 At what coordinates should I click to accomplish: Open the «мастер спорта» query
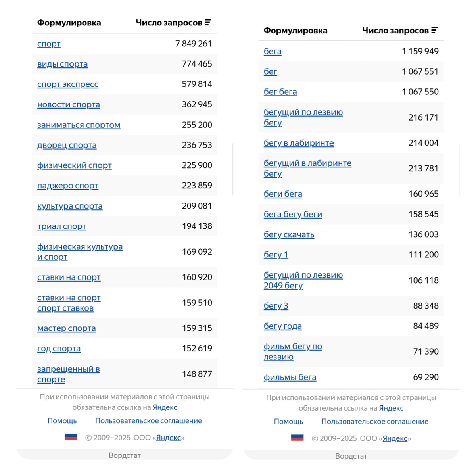[x=66, y=328]
